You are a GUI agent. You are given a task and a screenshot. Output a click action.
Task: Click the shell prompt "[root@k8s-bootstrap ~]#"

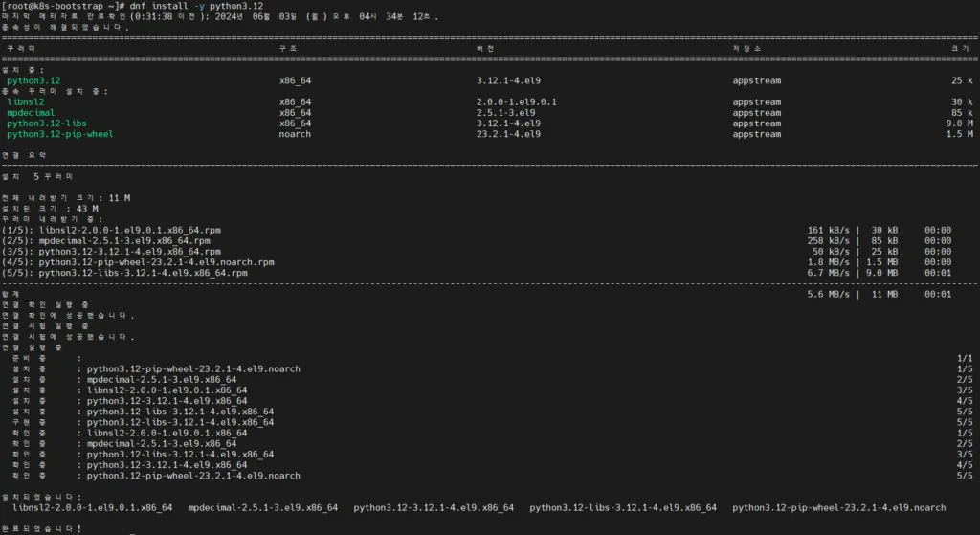(64, 7)
